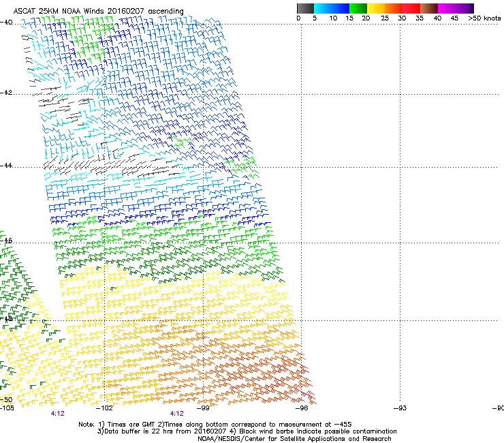This screenshot has height=443, width=504.
Task: Select the legend tick label '40'
Action: (x=437, y=18)
